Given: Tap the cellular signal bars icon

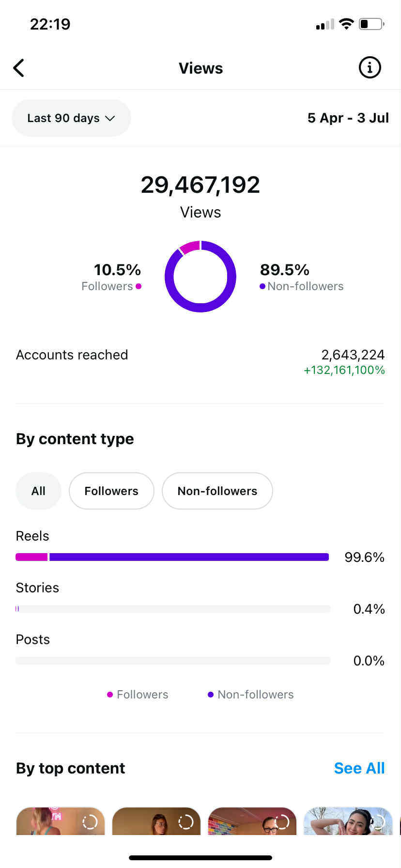Looking at the screenshot, I should [x=325, y=24].
